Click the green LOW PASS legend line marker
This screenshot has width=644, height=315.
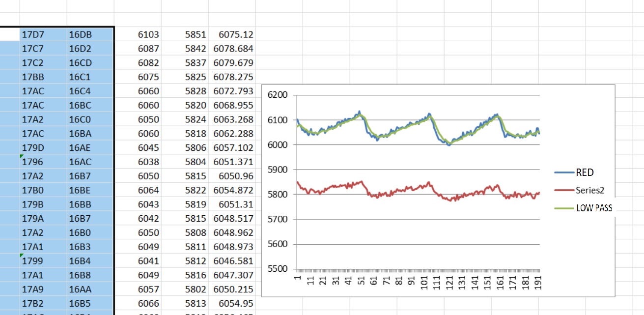coord(564,208)
